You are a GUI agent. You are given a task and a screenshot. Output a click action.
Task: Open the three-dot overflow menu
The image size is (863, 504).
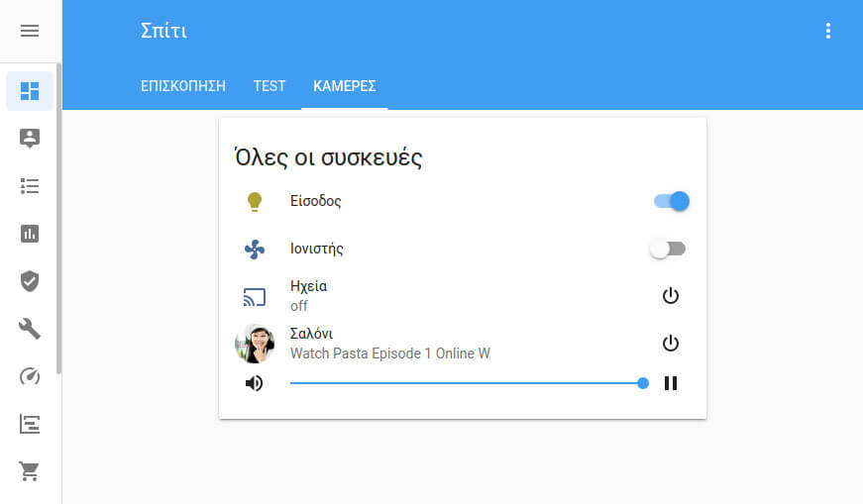click(x=827, y=31)
